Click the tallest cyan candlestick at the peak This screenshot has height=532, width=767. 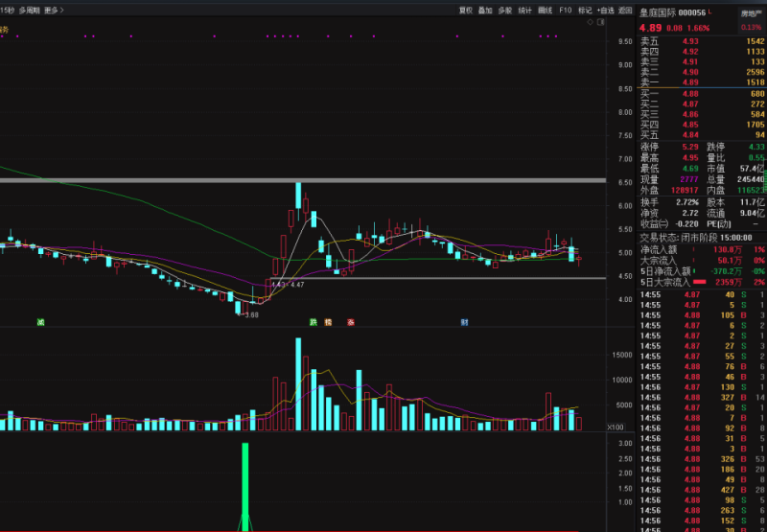pyautogui.click(x=299, y=197)
